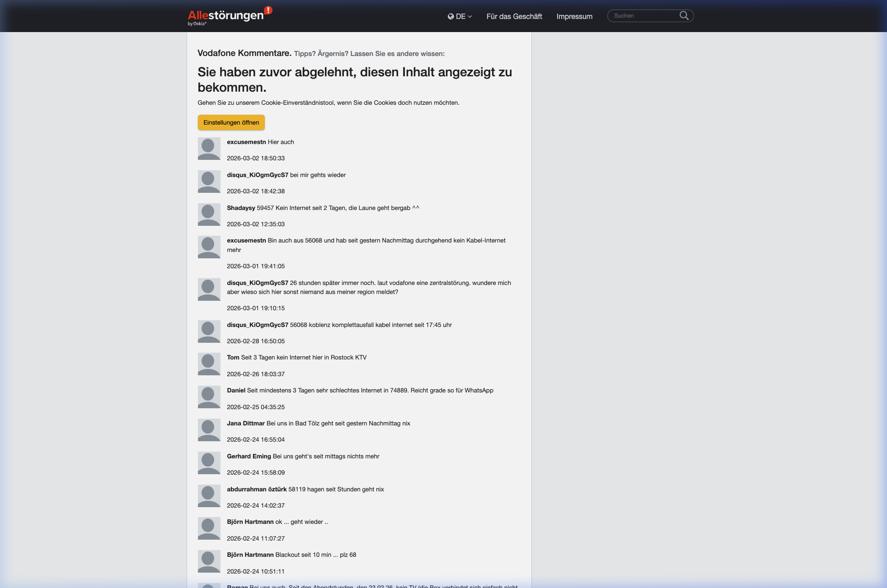Click inside the Suchen search field

[642, 15]
